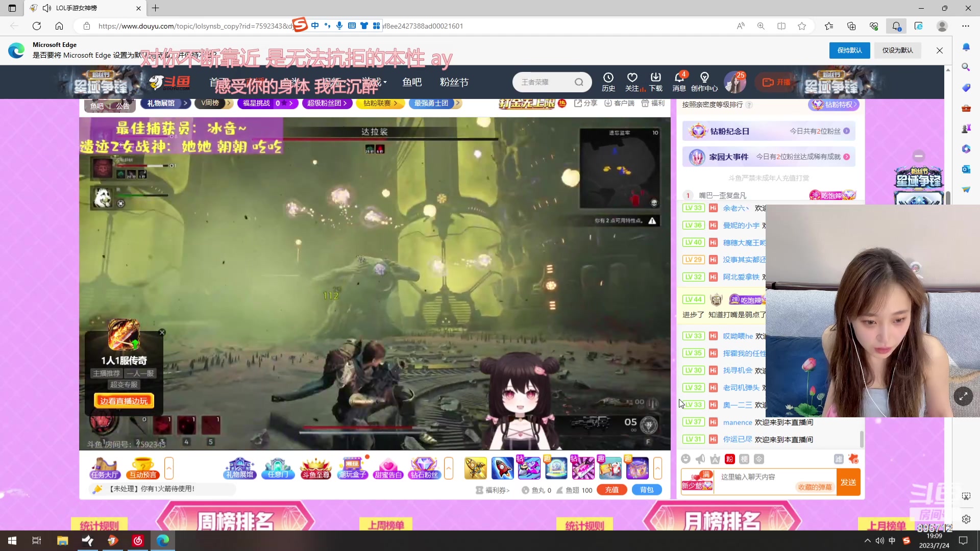Open the 钻石粉丝 diamond fans icon

point(424,467)
